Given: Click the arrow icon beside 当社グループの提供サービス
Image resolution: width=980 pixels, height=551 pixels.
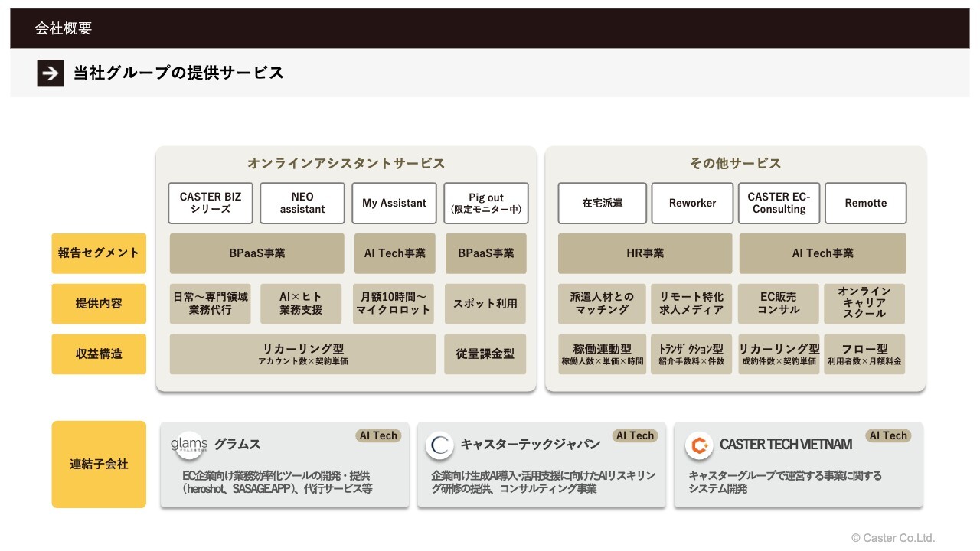Looking at the screenshot, I should (51, 73).
